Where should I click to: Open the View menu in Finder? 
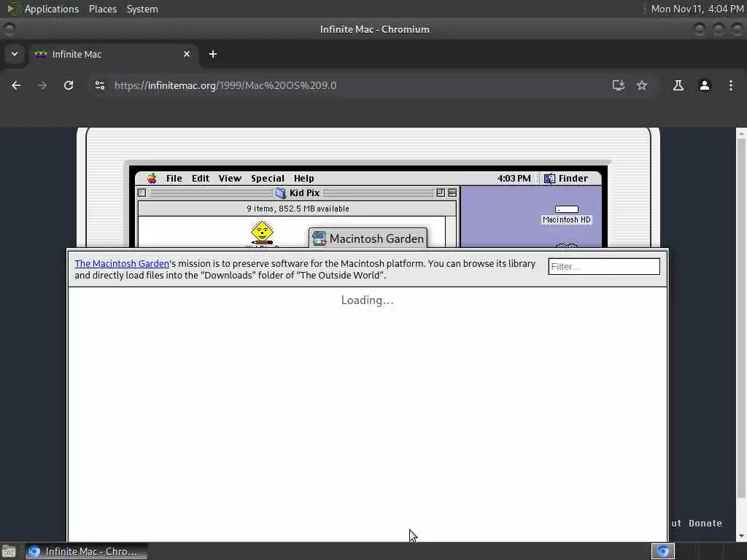[230, 179]
